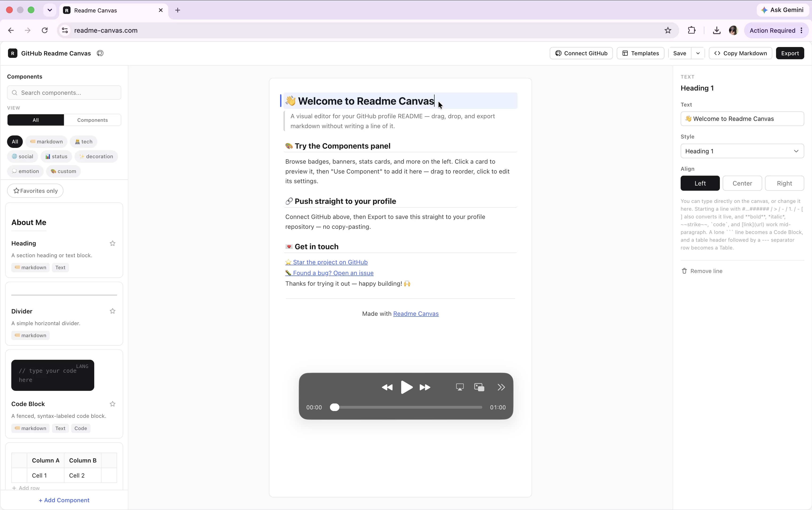Open the tab search dropdown

(50, 10)
